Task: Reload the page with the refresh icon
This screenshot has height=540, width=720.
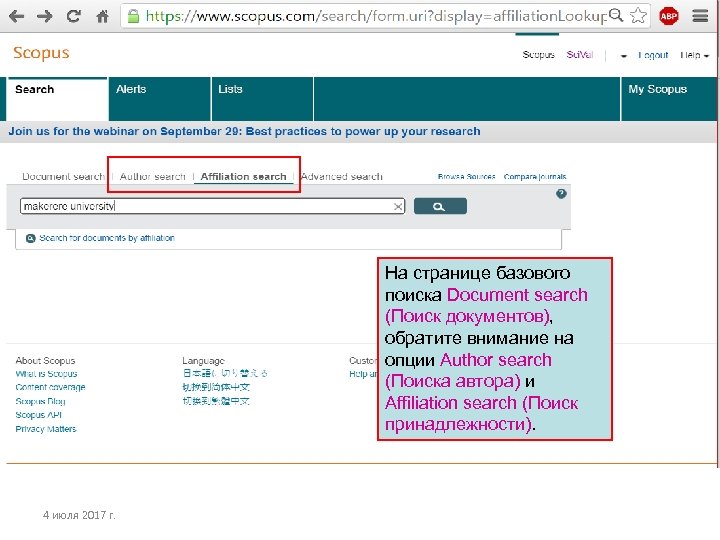Action: [x=73, y=17]
